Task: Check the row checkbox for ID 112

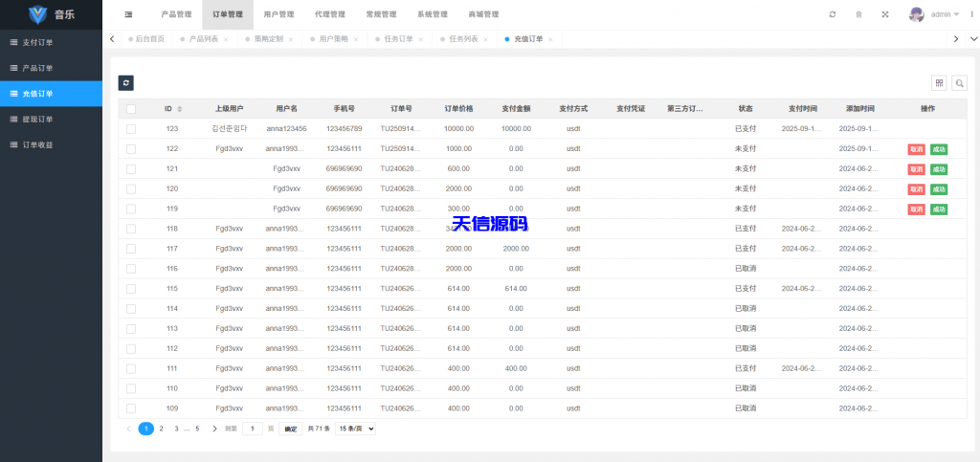Action: tap(130, 348)
